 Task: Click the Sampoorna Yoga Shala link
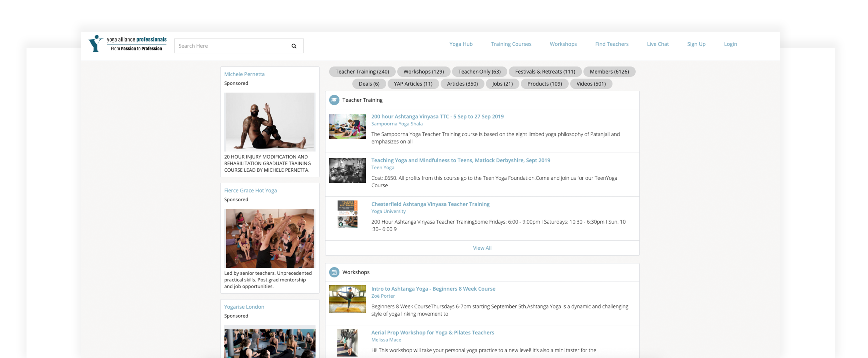pos(397,124)
